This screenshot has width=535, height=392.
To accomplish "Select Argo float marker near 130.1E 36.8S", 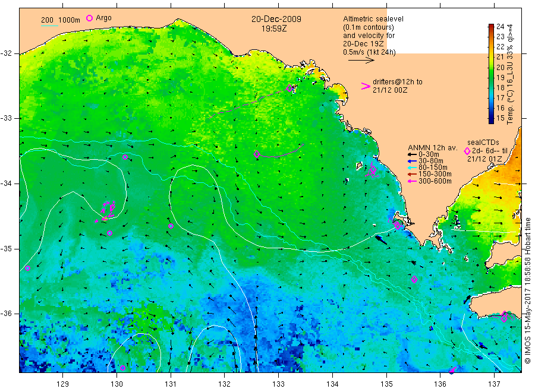I will [122, 368].
